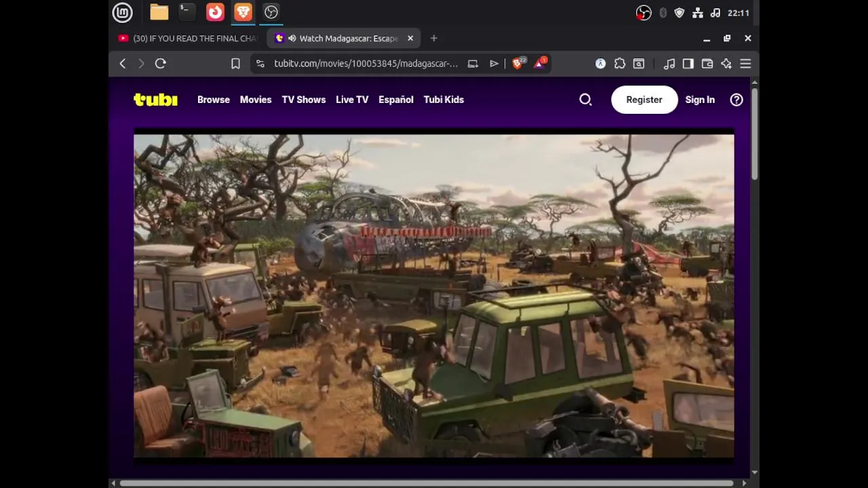868x488 pixels.
Task: Reload the current page
Action: coord(161,64)
